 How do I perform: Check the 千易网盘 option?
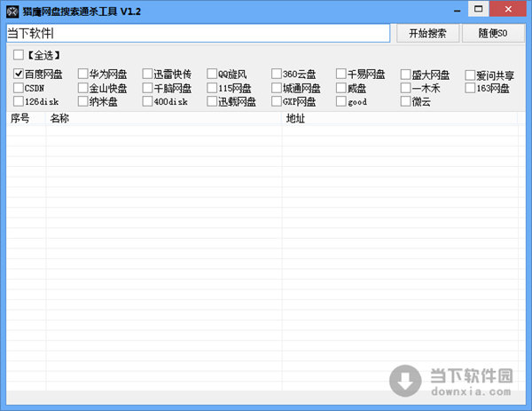tap(341, 74)
